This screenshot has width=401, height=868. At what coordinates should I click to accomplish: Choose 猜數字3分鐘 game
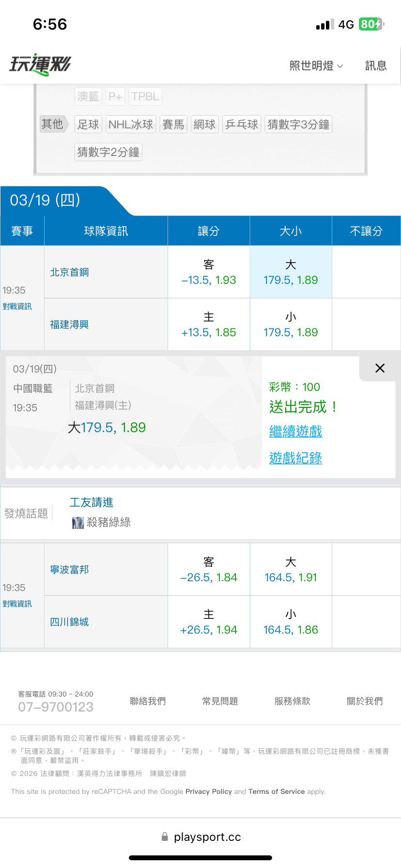pyautogui.click(x=298, y=124)
